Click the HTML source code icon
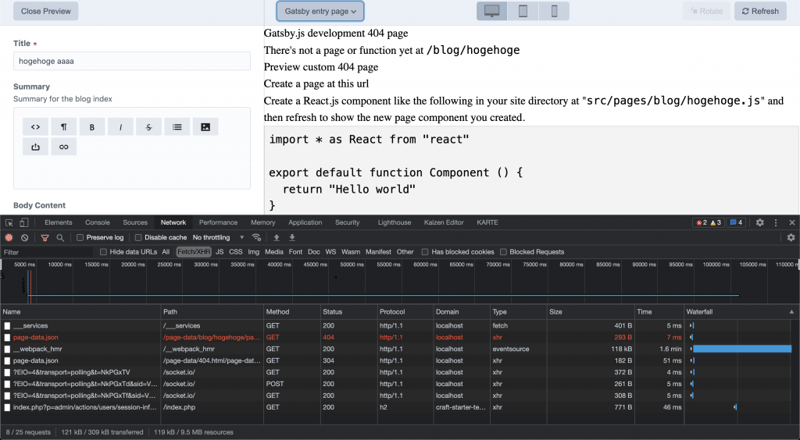Screen dimensions: 800x440 [x=36, y=127]
